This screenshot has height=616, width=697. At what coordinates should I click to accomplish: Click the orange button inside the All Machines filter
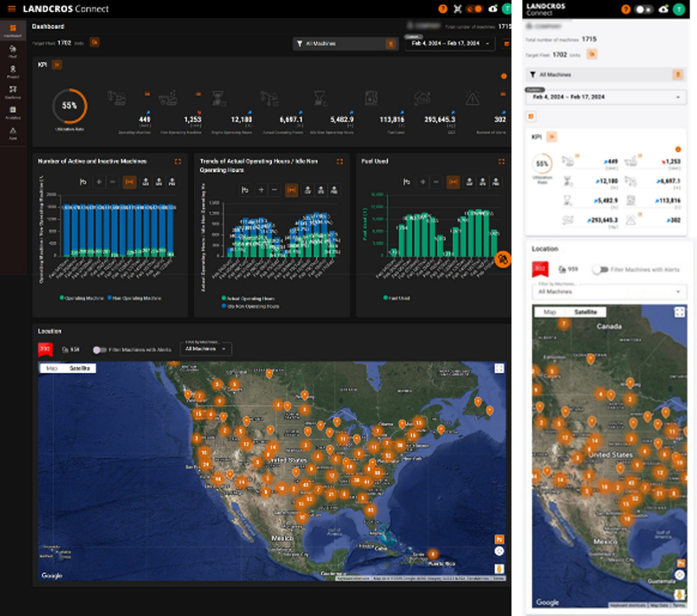tap(391, 44)
